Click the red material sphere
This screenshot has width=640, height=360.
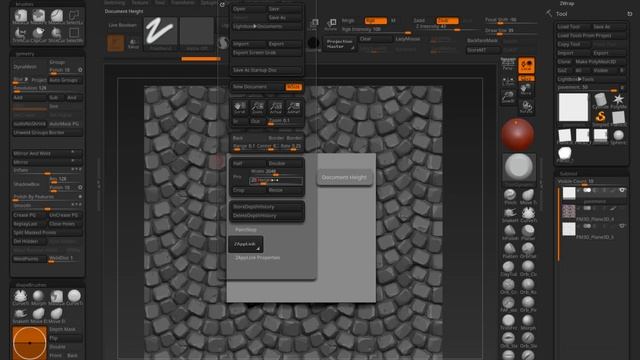[517, 135]
